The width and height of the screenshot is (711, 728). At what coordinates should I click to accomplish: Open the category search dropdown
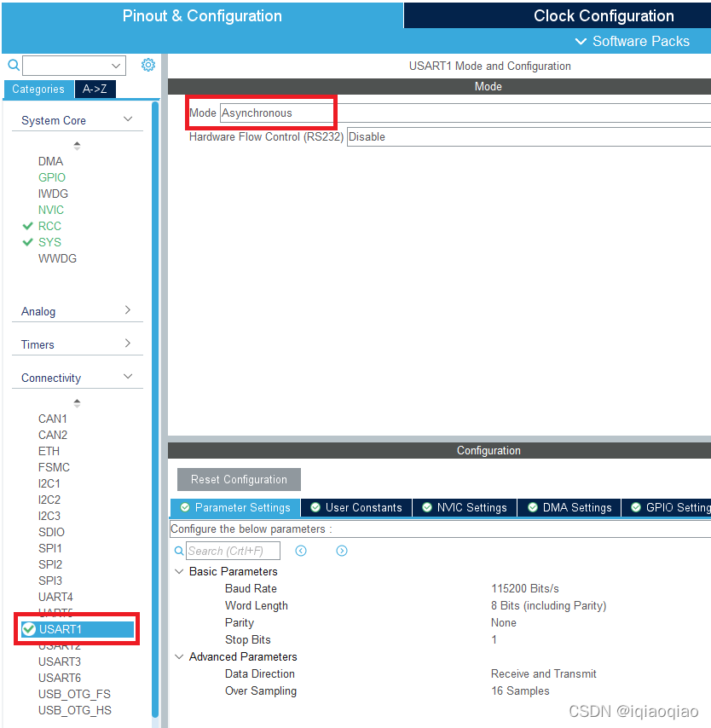point(116,66)
